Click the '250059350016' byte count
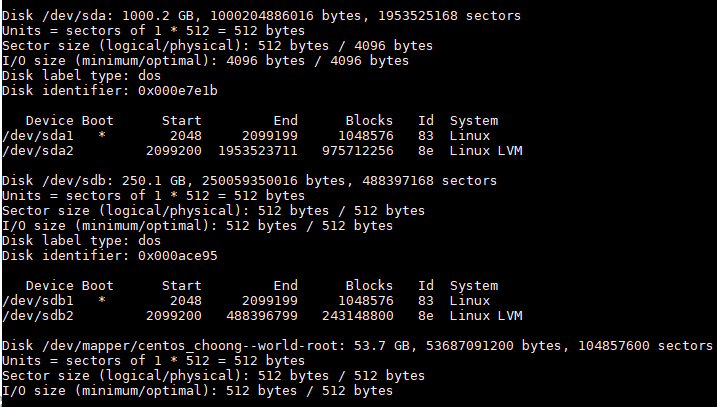Image resolution: width=717 pixels, height=407 pixels. click(250, 181)
